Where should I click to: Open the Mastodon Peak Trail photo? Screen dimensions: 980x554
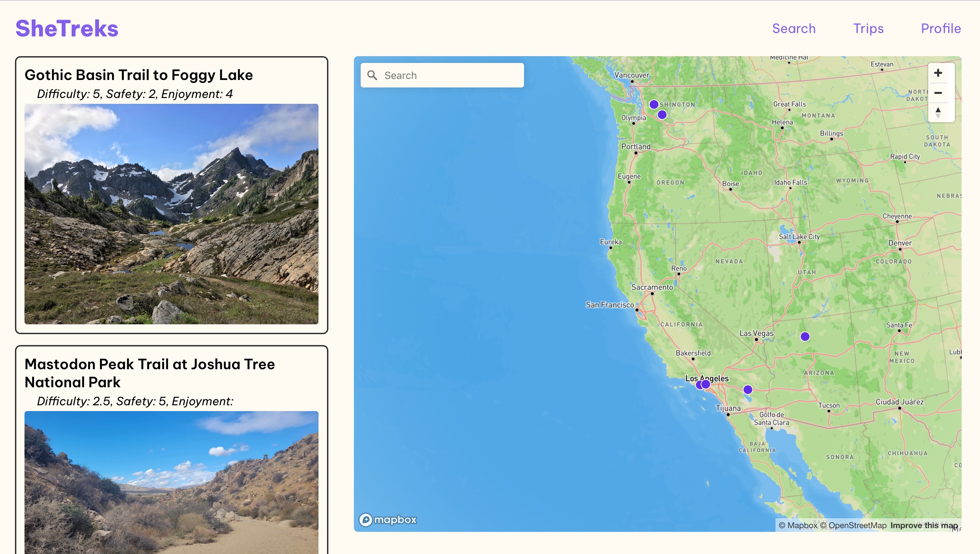pyautogui.click(x=171, y=482)
